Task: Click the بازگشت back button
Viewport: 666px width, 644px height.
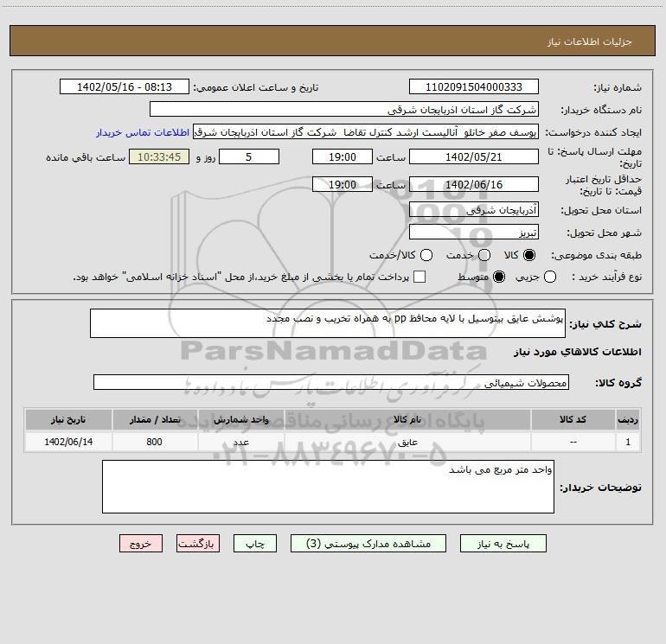Action: click(198, 544)
